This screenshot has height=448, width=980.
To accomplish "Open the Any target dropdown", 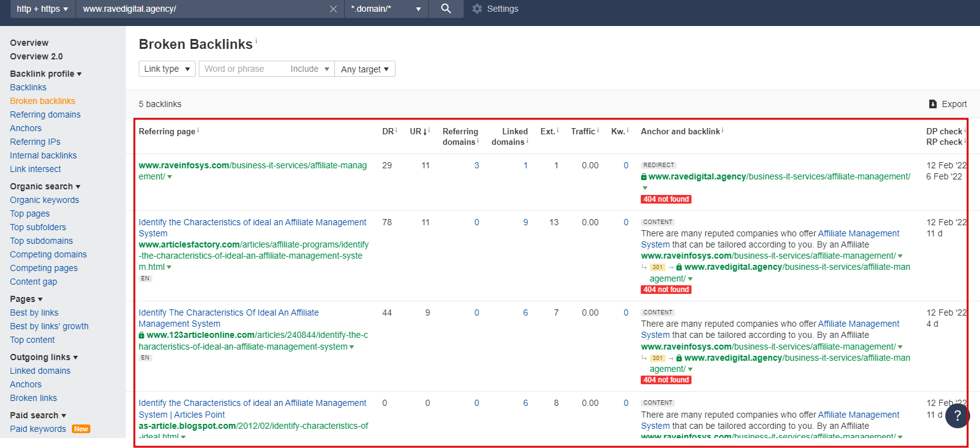I will pos(365,69).
